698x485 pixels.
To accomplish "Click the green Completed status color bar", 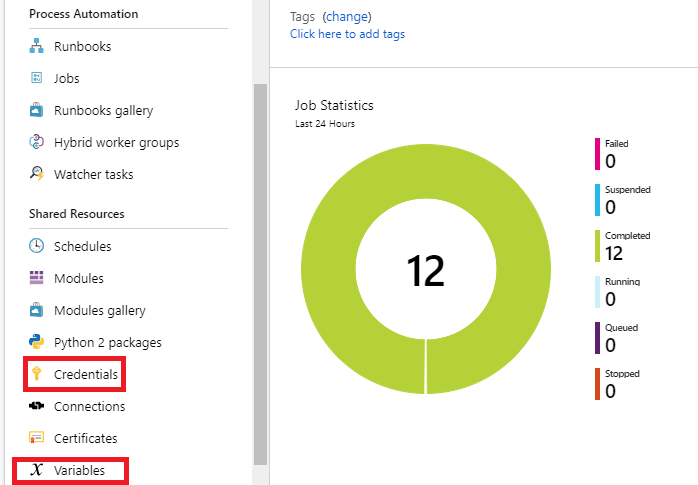I will click(x=598, y=246).
